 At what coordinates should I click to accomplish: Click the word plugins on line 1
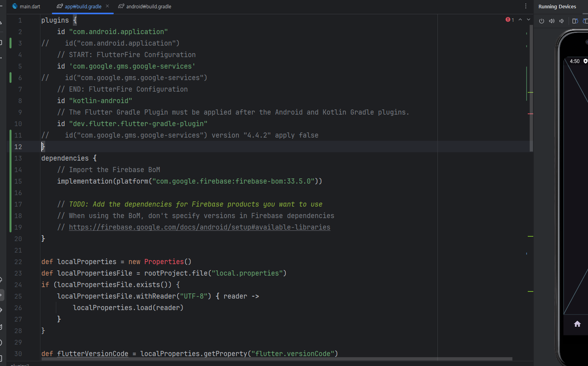click(x=55, y=20)
